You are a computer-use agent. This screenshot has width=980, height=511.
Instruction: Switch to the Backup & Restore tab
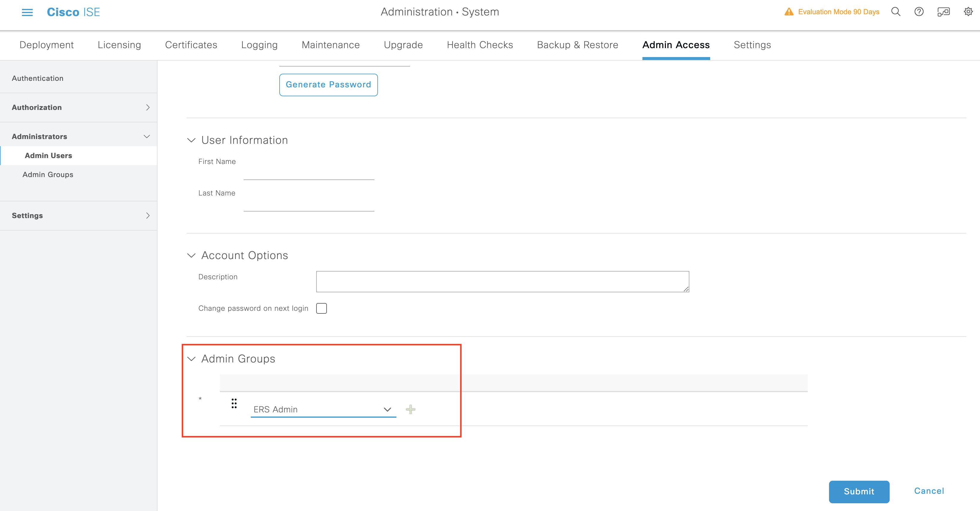[x=577, y=45]
